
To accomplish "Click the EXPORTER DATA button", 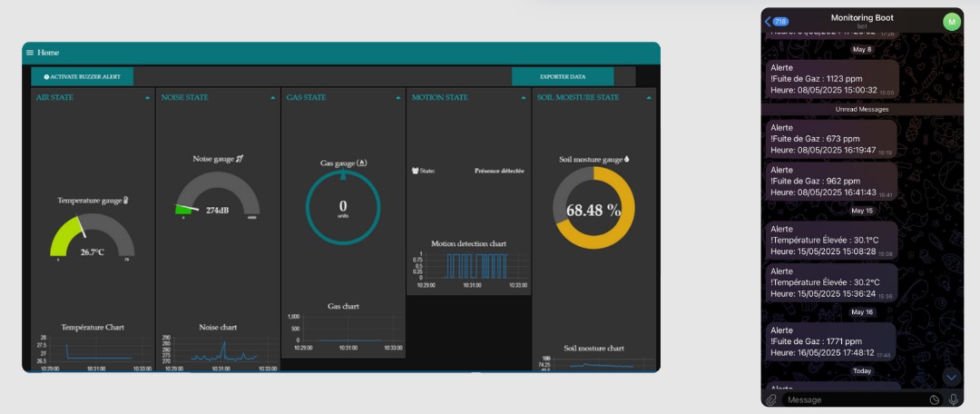I will (563, 77).
